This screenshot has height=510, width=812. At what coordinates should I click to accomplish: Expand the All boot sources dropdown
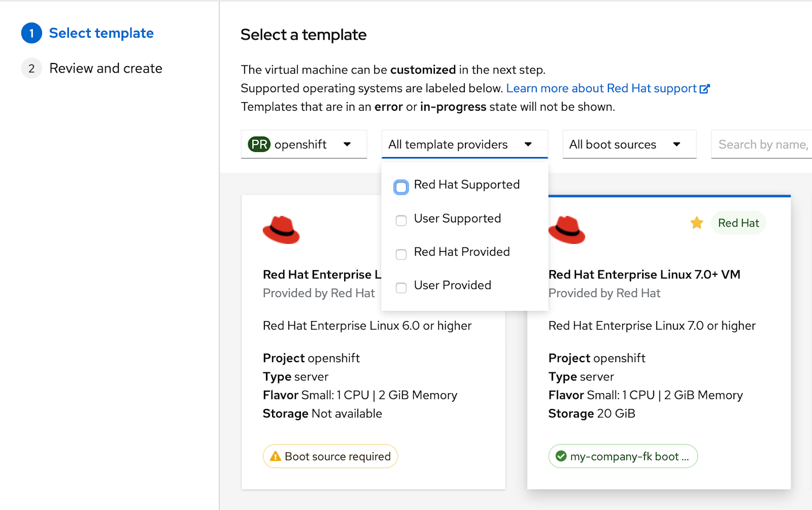click(x=628, y=145)
